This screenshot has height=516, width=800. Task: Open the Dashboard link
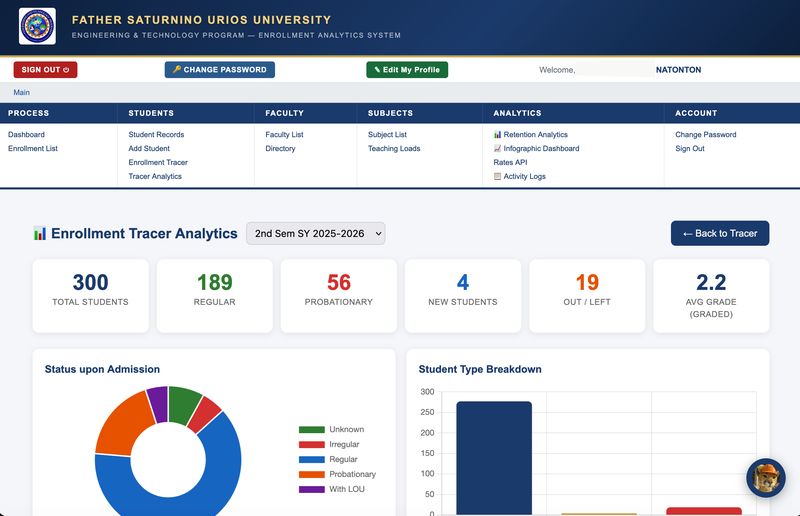(x=27, y=135)
